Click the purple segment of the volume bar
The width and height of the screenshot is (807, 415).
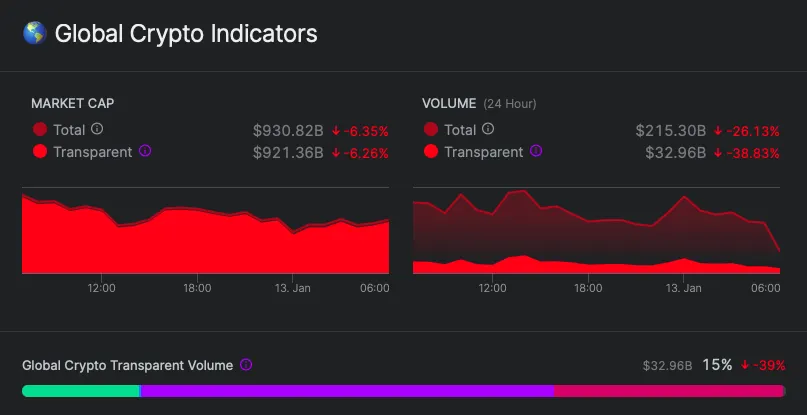pyautogui.click(x=346, y=390)
